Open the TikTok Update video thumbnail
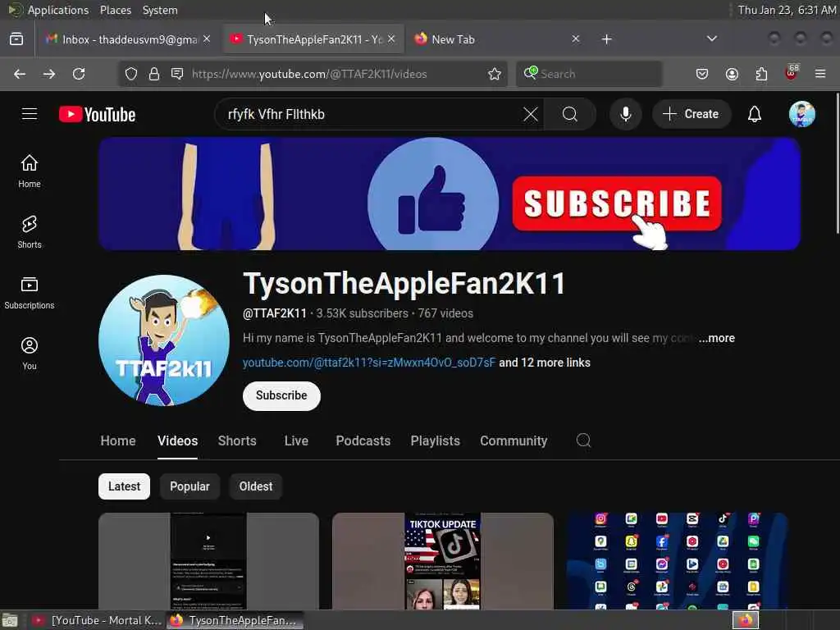 click(x=442, y=561)
